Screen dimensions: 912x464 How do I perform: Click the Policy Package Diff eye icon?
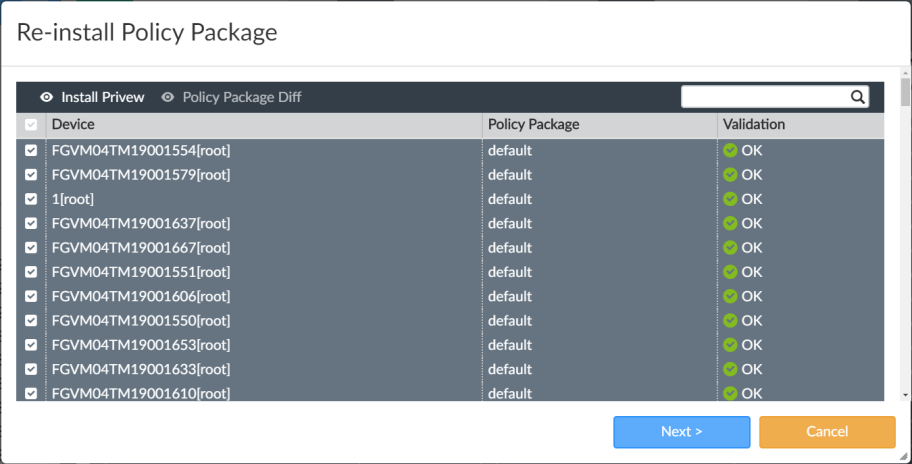click(168, 97)
